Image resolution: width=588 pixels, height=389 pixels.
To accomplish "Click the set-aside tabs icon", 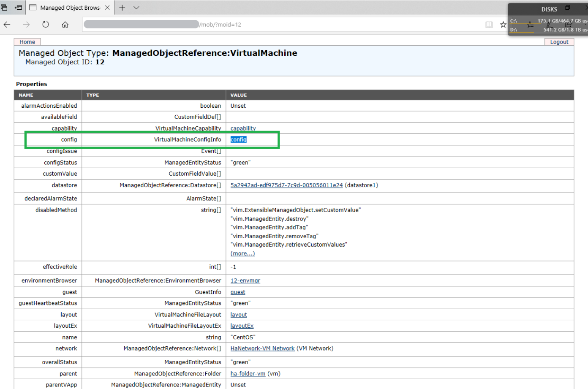I will click(x=18, y=8).
